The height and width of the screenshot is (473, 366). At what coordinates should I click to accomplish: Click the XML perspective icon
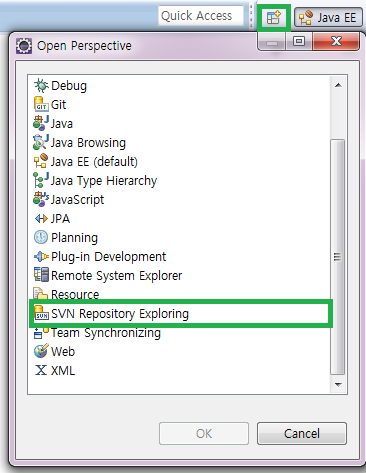click(41, 370)
